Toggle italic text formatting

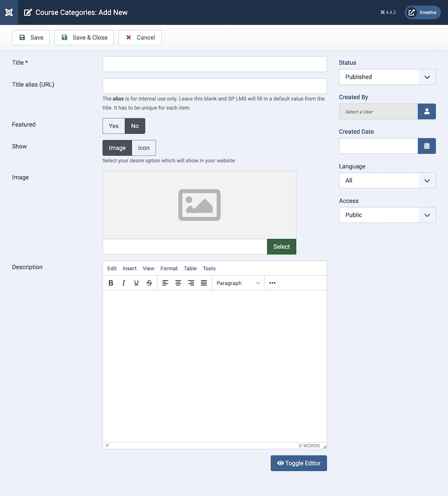[x=124, y=283]
